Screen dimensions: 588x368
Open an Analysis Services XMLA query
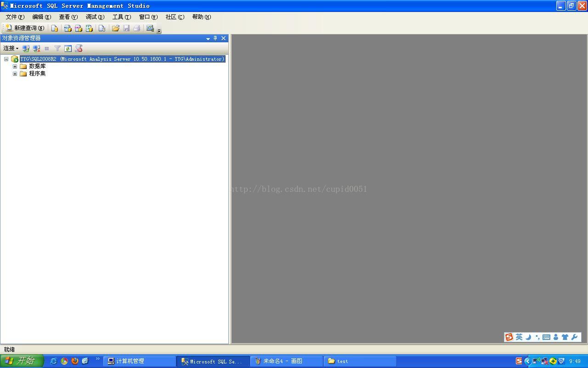[89, 28]
